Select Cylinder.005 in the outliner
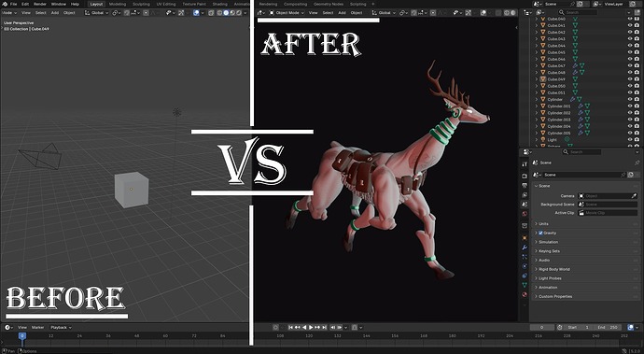644x354 pixels. tap(559, 133)
